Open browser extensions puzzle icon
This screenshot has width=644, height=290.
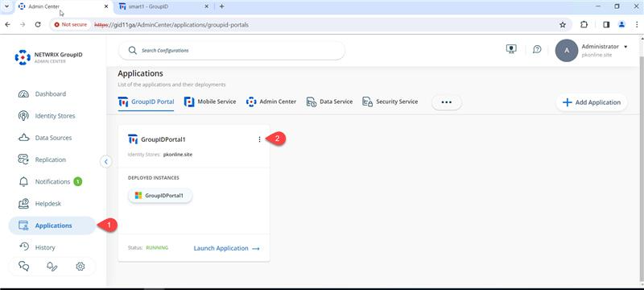click(x=584, y=25)
